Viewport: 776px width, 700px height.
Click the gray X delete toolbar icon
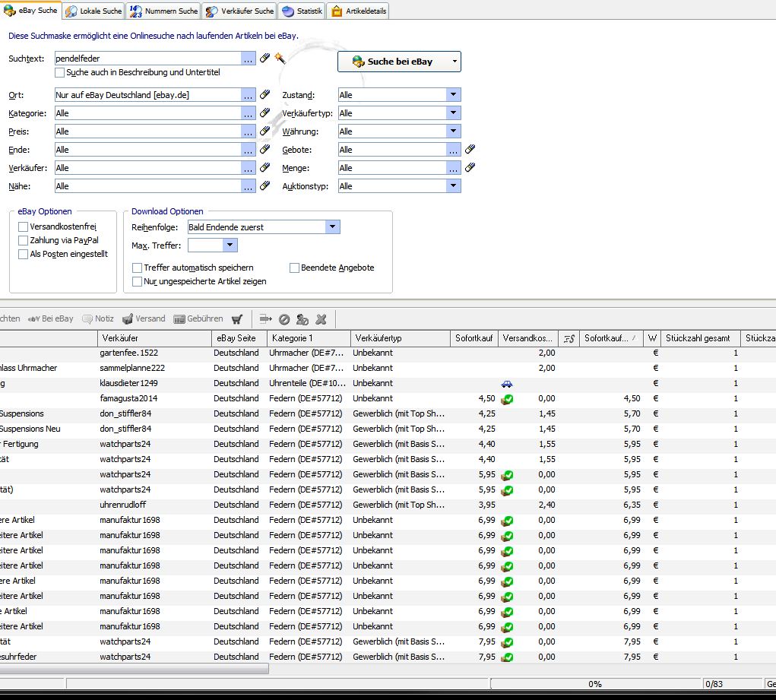[321, 319]
